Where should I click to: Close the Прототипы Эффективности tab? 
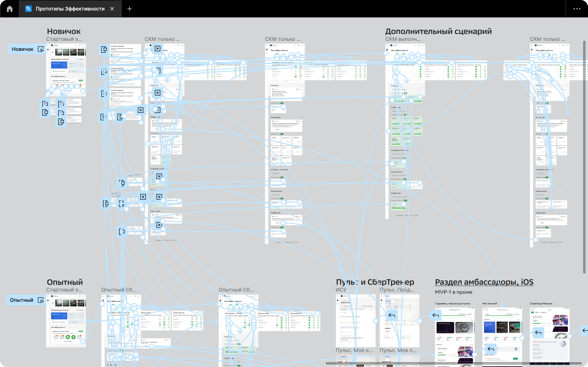112,9
